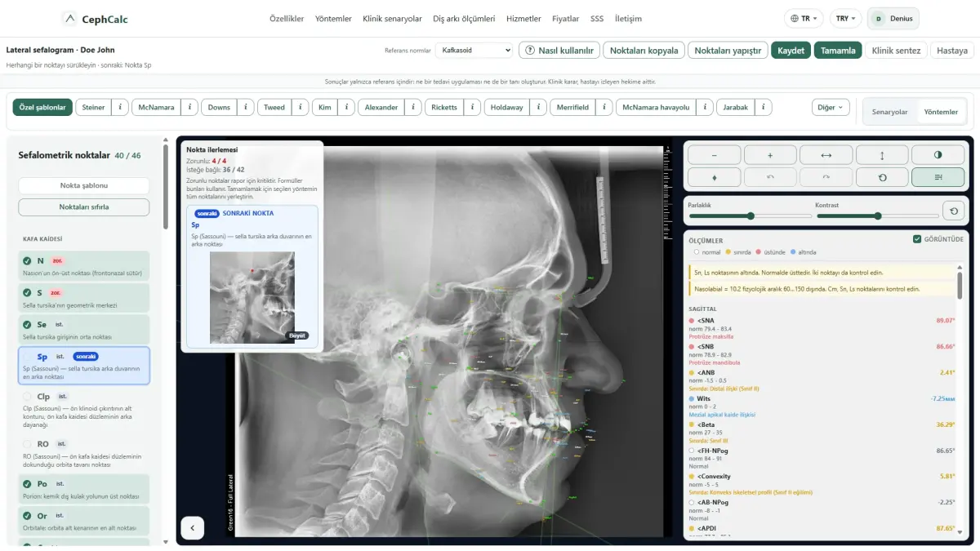Open info for Jarabak analysis
Screen dimensions: 980x551
[764, 107]
